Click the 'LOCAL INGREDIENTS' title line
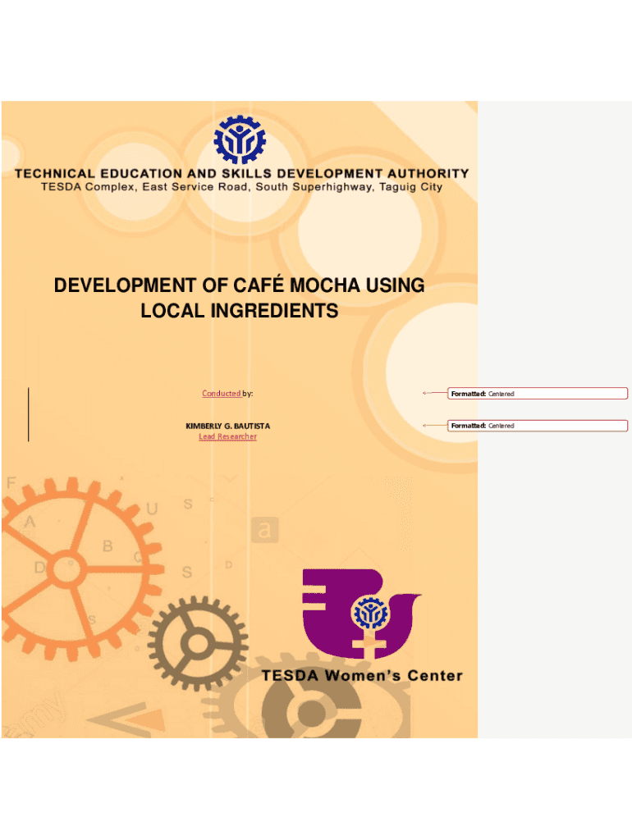 tap(239, 312)
